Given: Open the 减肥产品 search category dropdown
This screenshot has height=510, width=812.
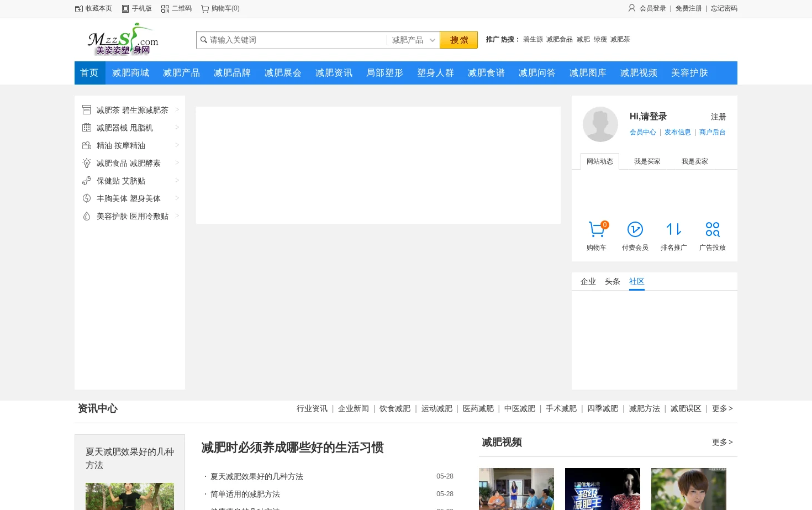Looking at the screenshot, I should (413, 40).
